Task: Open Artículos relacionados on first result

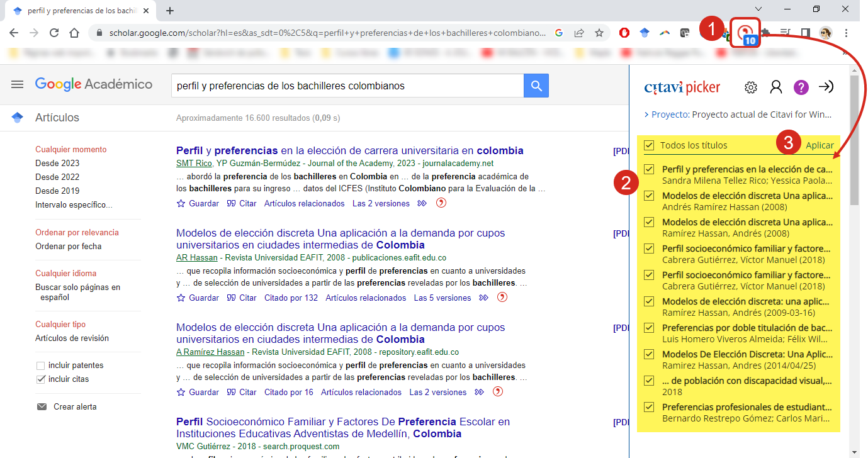Action: (x=305, y=203)
